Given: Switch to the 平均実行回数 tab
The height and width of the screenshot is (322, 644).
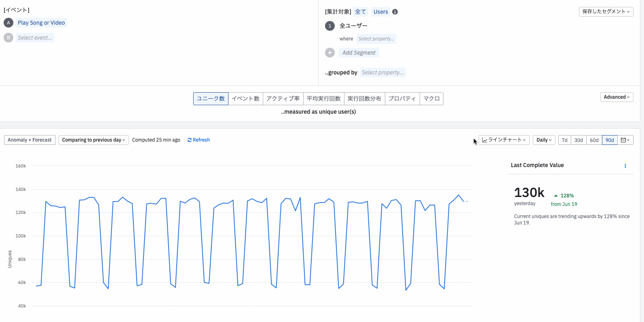Looking at the screenshot, I should click(323, 99).
